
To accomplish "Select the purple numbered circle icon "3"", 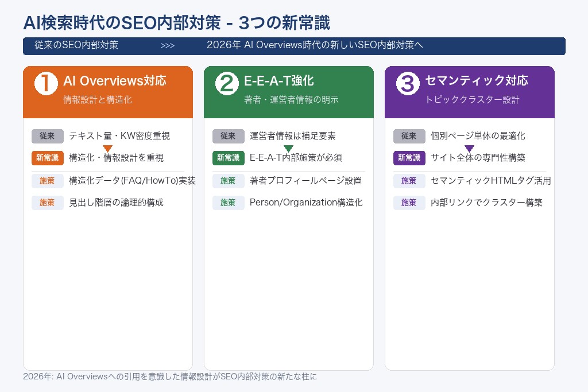I will (x=407, y=82).
